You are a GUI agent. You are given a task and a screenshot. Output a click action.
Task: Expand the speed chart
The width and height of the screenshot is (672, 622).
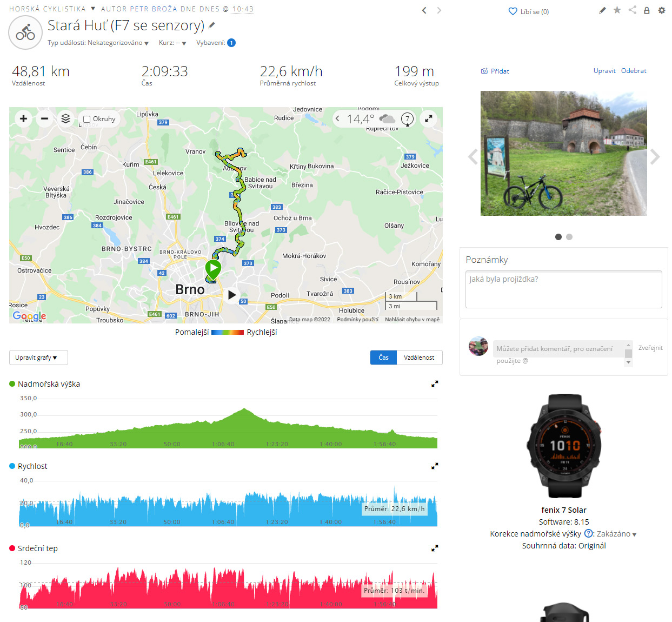[435, 466]
